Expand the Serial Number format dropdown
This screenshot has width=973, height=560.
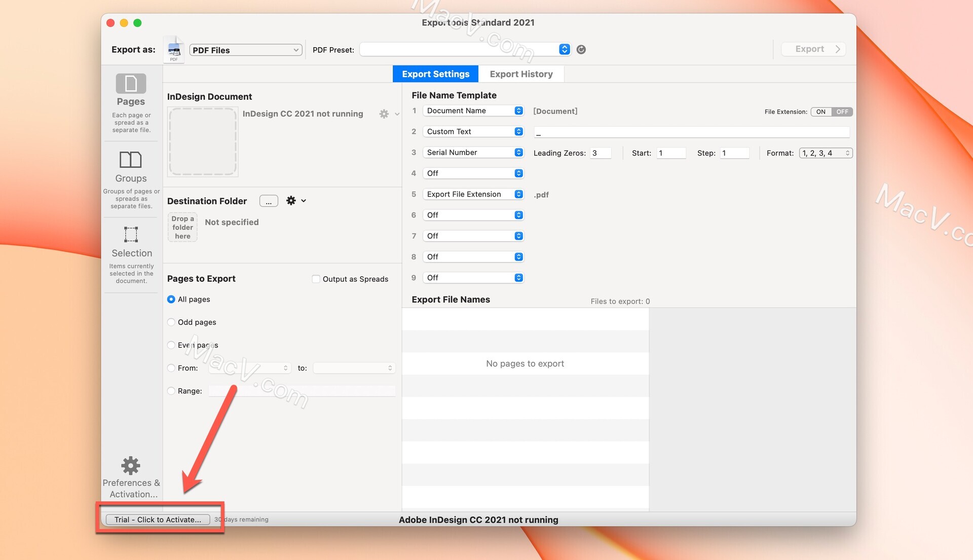click(824, 153)
